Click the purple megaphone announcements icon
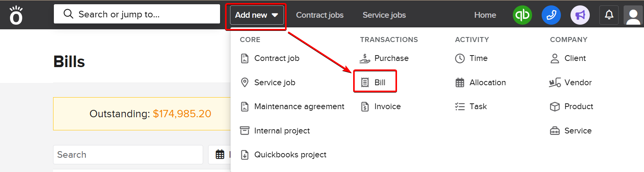The height and width of the screenshot is (172, 644). coord(580,15)
